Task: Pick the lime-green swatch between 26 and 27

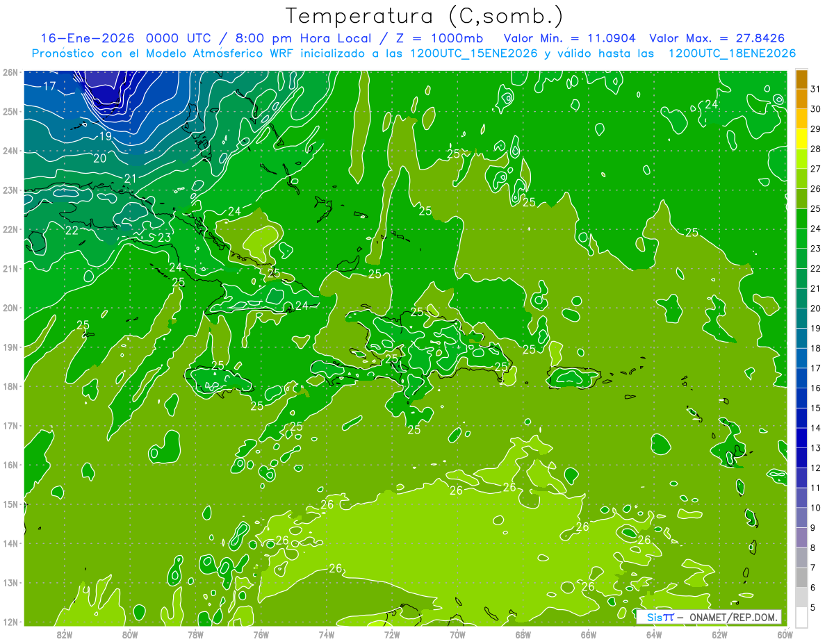Action: coord(801,179)
